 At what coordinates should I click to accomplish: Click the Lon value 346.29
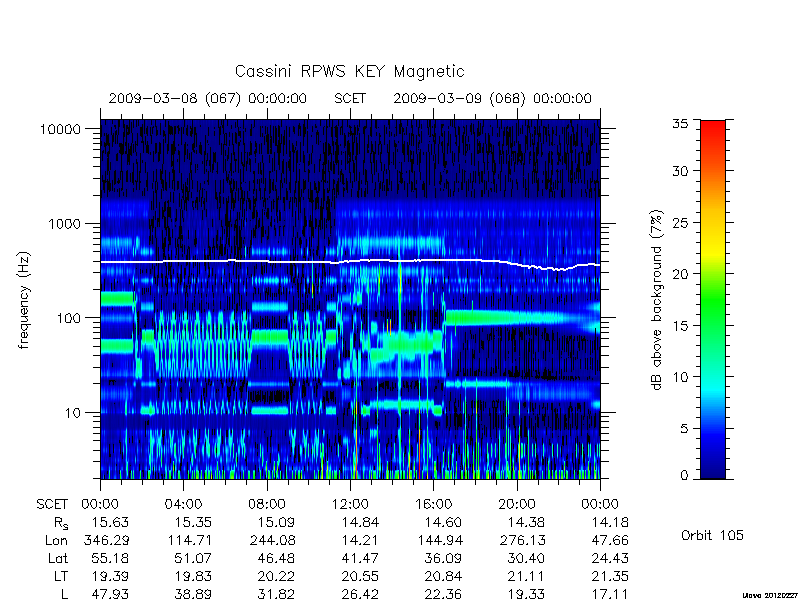tap(106, 540)
